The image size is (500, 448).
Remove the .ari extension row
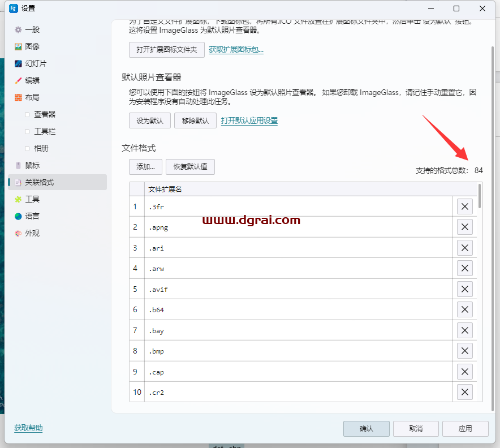pos(464,248)
